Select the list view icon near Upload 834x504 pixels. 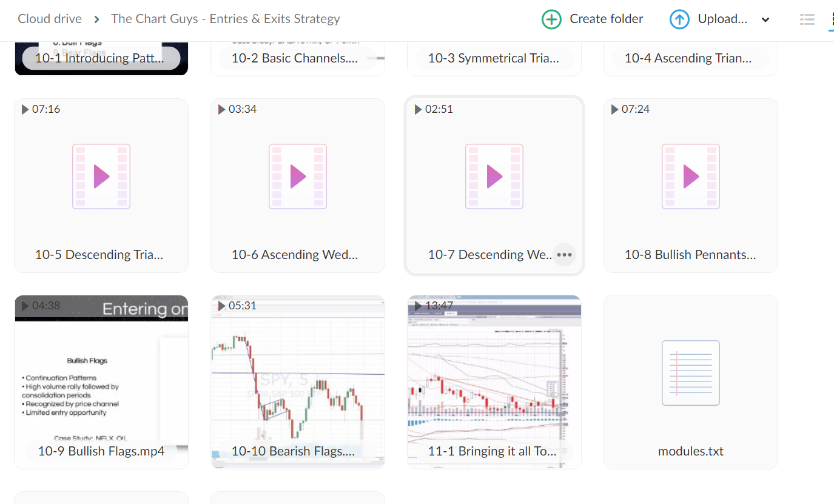click(807, 19)
